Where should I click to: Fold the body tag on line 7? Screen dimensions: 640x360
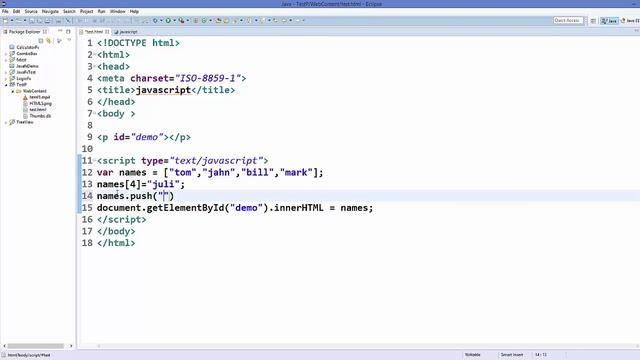pyautogui.click(x=95, y=113)
